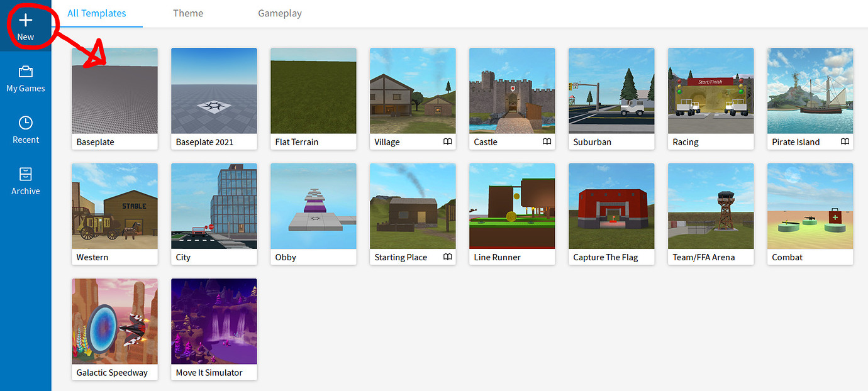Select the All Templates tab
The height and width of the screenshot is (391, 868).
(x=97, y=13)
